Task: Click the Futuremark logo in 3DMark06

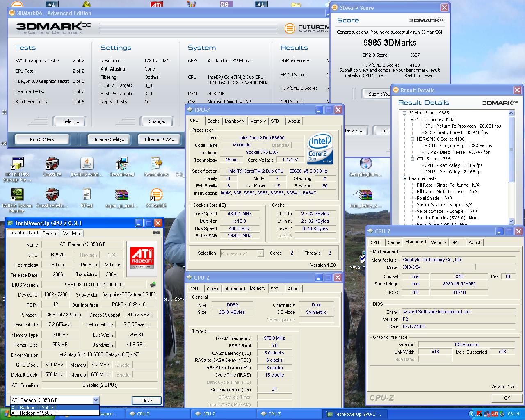Action: (x=290, y=28)
